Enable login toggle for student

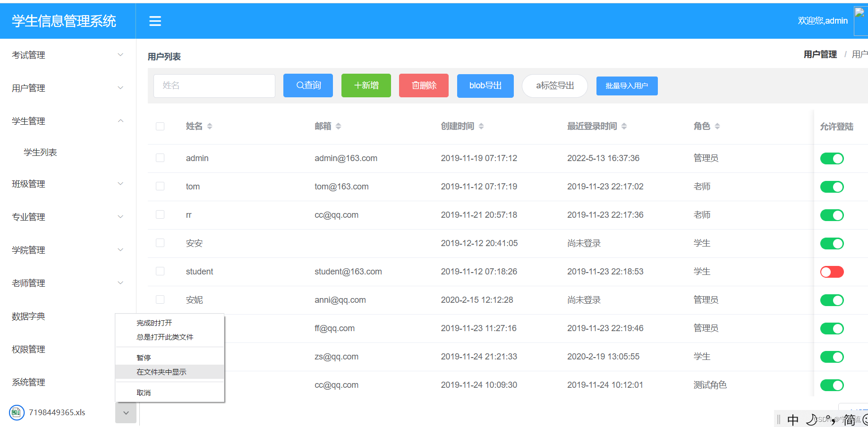click(832, 272)
